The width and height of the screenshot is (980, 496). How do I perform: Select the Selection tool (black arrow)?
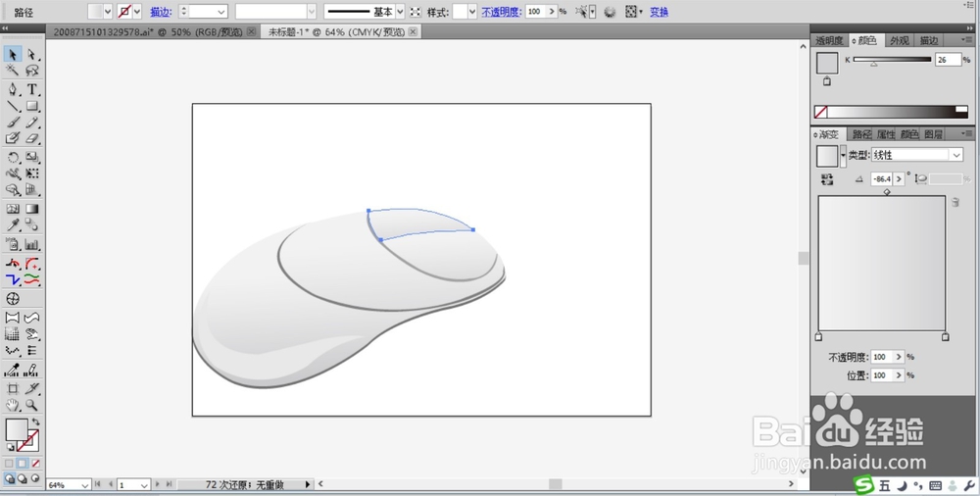point(13,55)
